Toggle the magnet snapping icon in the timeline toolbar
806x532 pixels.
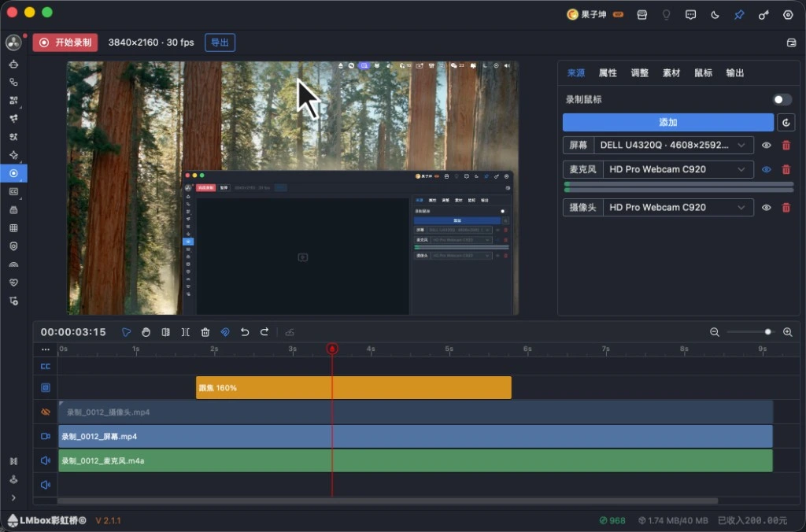pyautogui.click(x=225, y=332)
